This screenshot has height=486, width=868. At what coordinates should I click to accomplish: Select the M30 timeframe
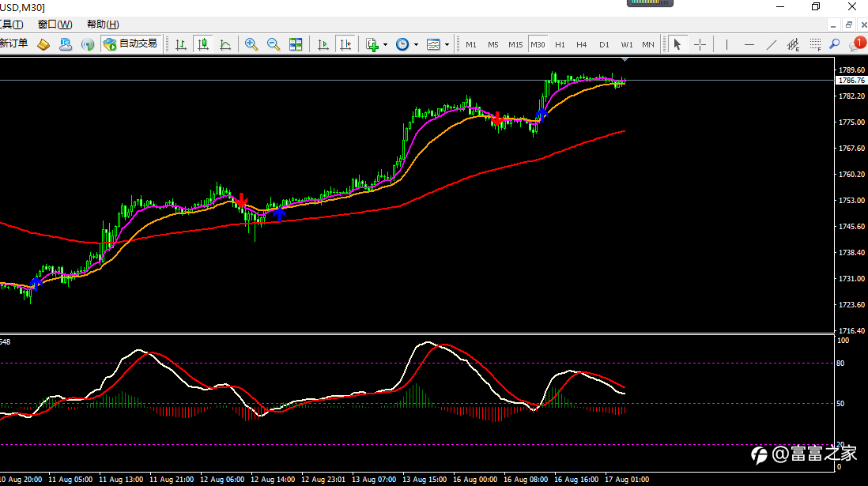538,44
